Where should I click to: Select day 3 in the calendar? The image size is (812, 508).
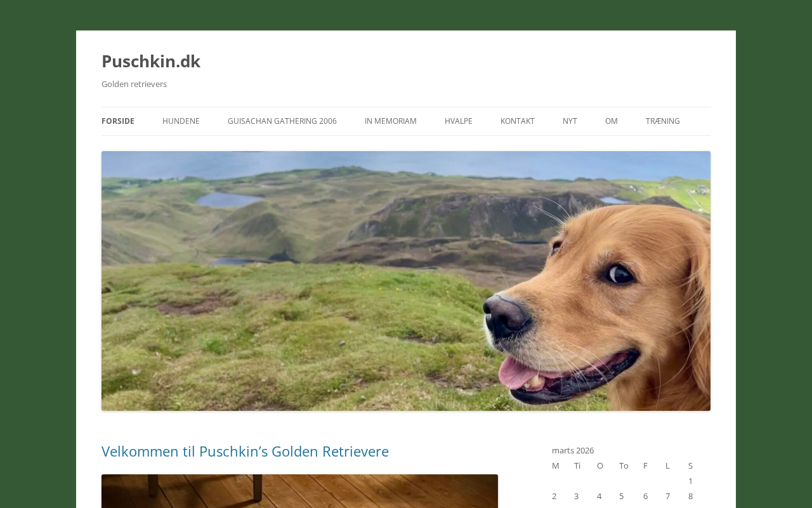[577, 496]
